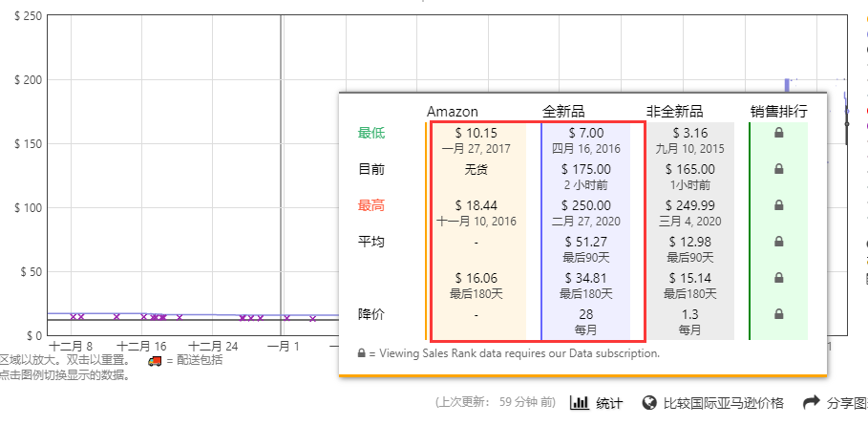This screenshot has height=425, width=868.
Task: Click new lowest price $ 7.00
Action: tap(586, 133)
